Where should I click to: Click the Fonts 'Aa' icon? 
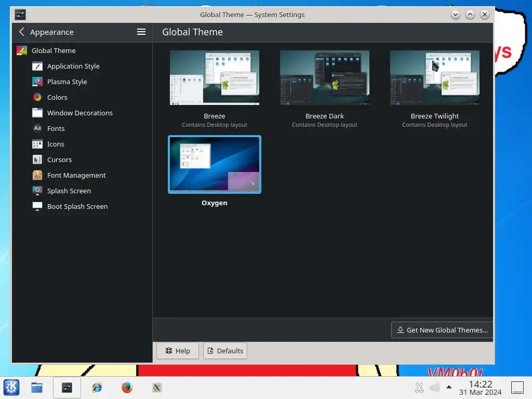tap(37, 128)
